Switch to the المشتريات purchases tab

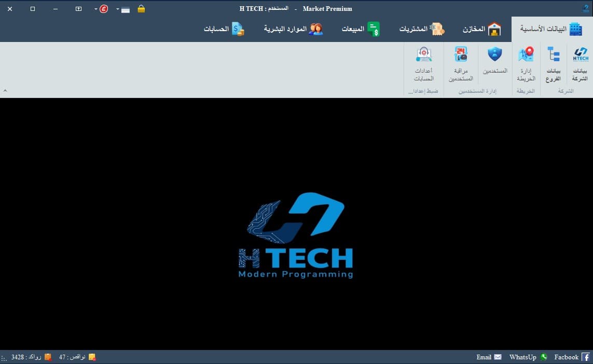click(x=422, y=29)
